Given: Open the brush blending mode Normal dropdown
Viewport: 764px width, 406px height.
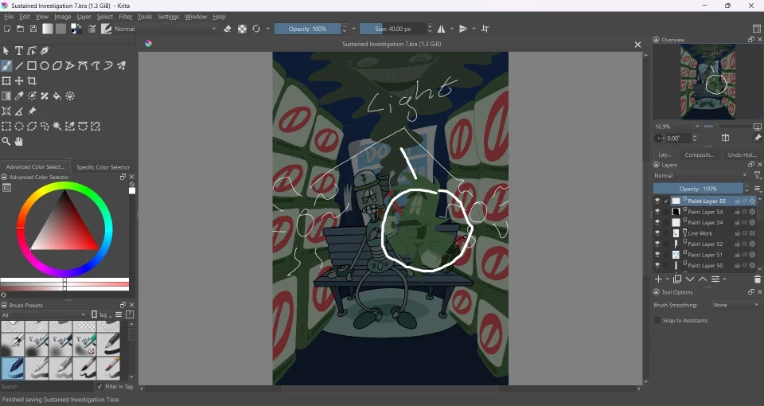Looking at the screenshot, I should point(165,29).
